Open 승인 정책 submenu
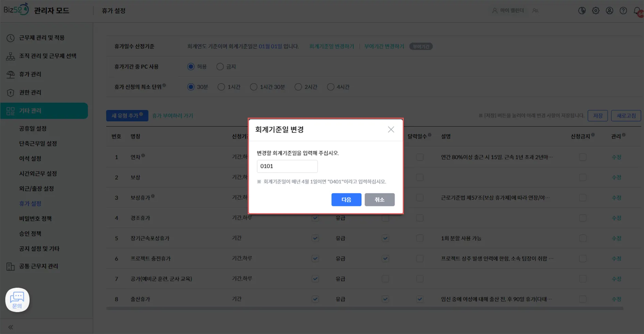 click(x=30, y=234)
